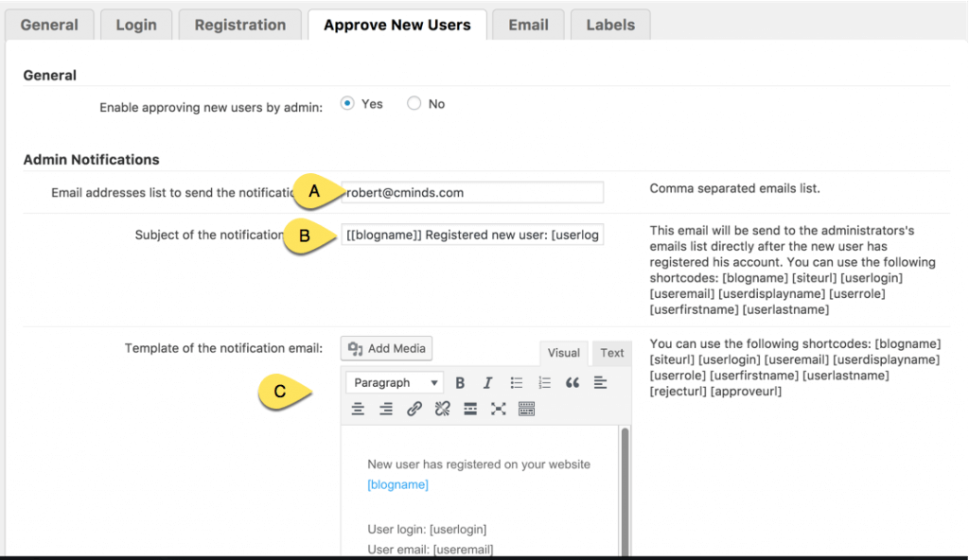
Task: Apply italic formatting in the editor
Action: click(x=488, y=383)
